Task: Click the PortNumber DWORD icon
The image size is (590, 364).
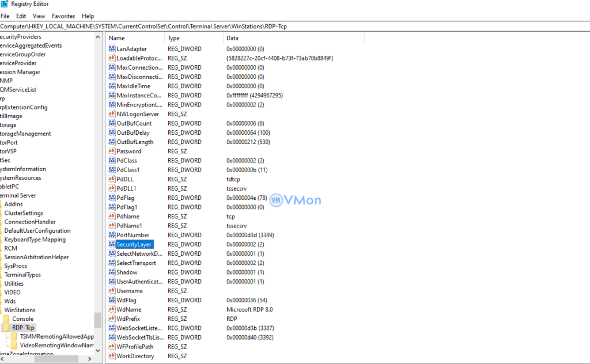Action: pyautogui.click(x=111, y=234)
